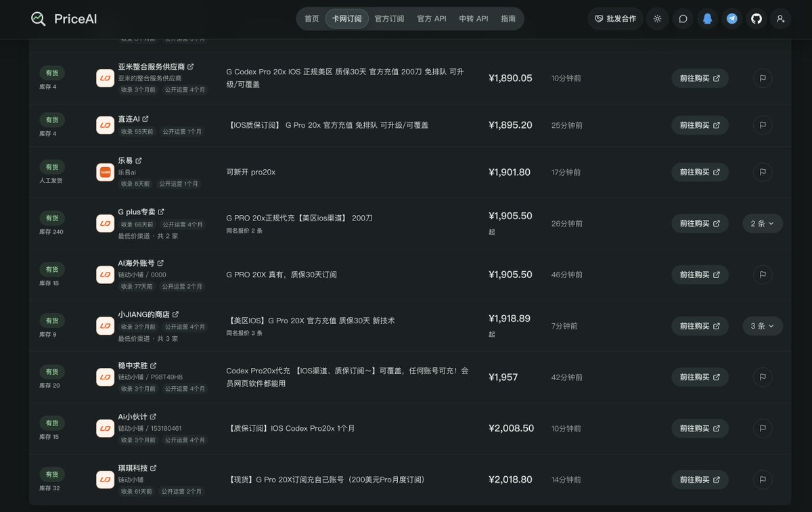812x512 pixels.
Task: Click the 可新开 pro20x description
Action: click(250, 172)
